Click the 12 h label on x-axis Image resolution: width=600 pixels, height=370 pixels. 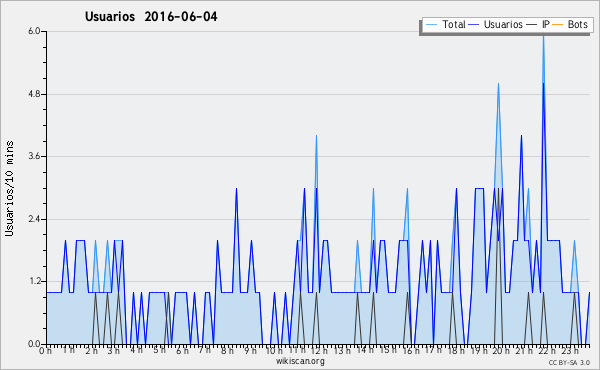[319, 350]
